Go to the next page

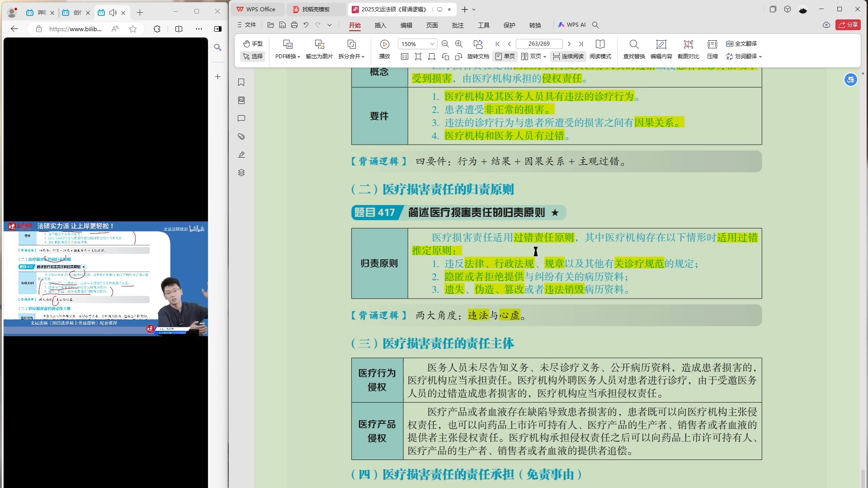[x=569, y=44]
